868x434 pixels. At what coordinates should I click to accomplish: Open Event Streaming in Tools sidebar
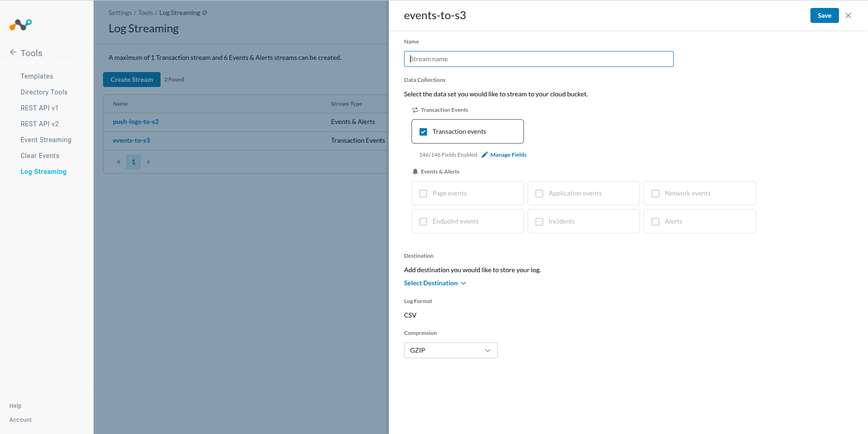click(46, 140)
